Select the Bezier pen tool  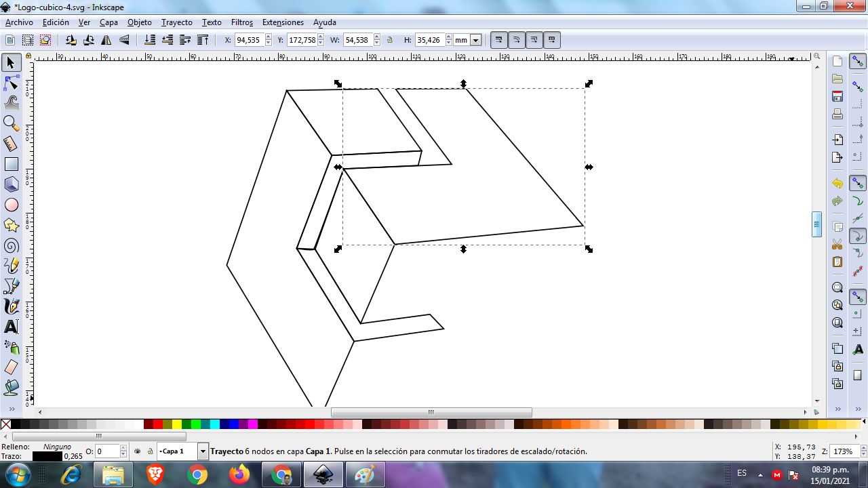click(x=11, y=286)
